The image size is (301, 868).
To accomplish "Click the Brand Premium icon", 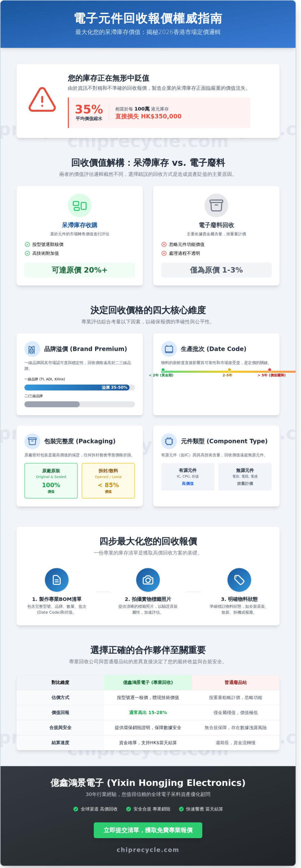I will pos(32,349).
